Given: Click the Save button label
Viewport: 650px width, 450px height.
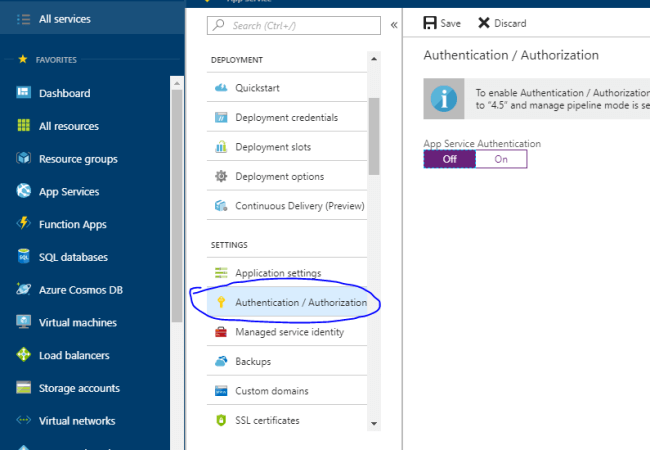Looking at the screenshot, I should click(x=451, y=23).
